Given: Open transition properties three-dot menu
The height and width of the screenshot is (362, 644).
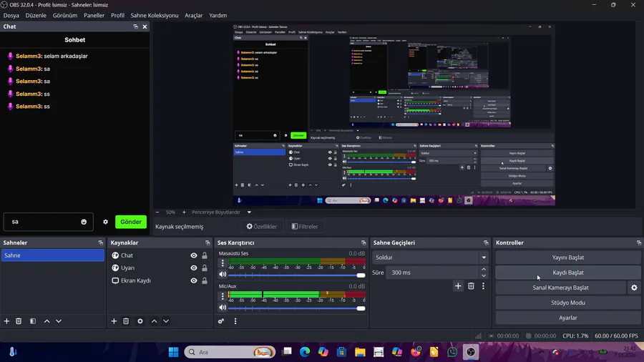Looking at the screenshot, I should click(x=484, y=286).
